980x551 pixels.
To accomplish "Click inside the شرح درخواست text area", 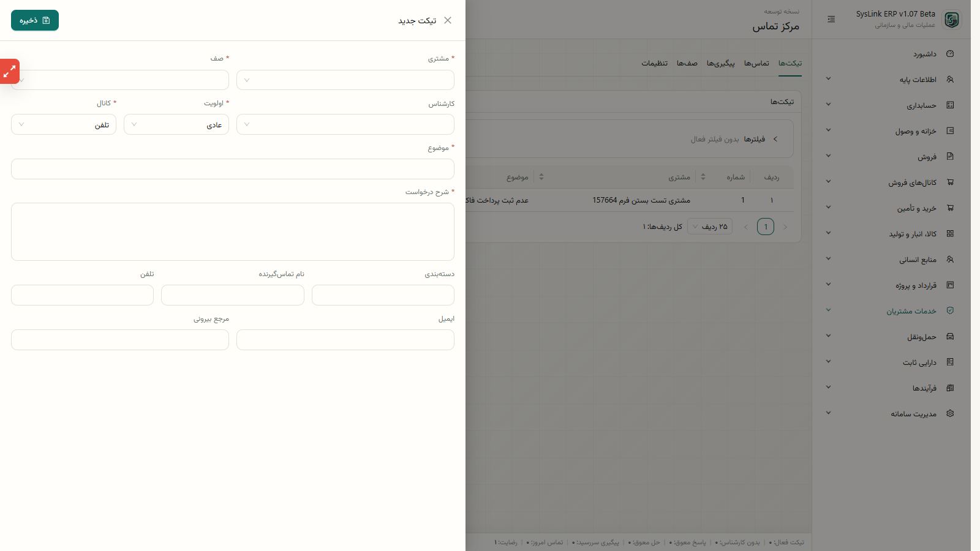I will tap(233, 232).
